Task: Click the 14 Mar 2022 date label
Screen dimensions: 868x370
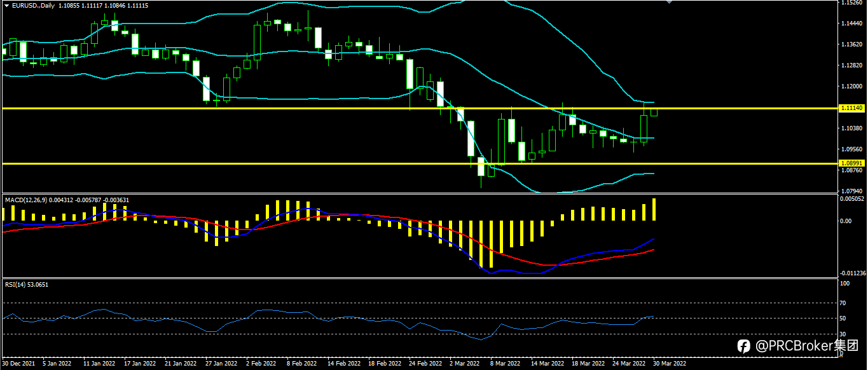Action: 547,364
